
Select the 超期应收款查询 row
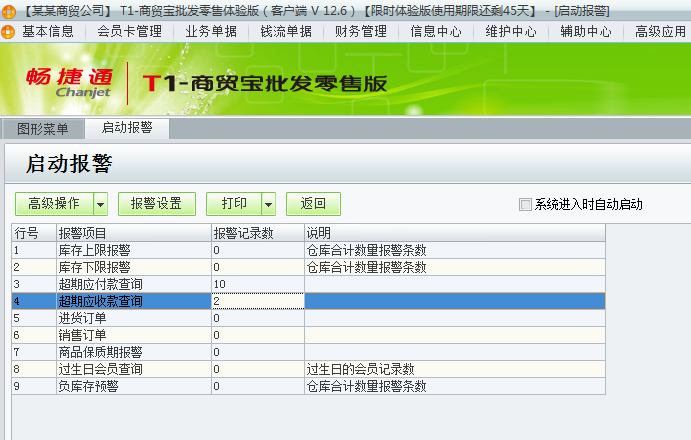308,301
